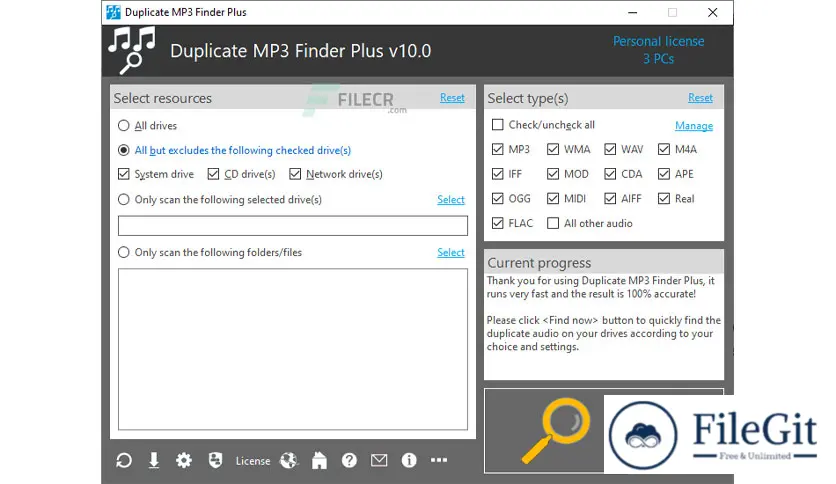836x484 pixels.
Task: Open about info via the info icon
Action: pyautogui.click(x=409, y=460)
